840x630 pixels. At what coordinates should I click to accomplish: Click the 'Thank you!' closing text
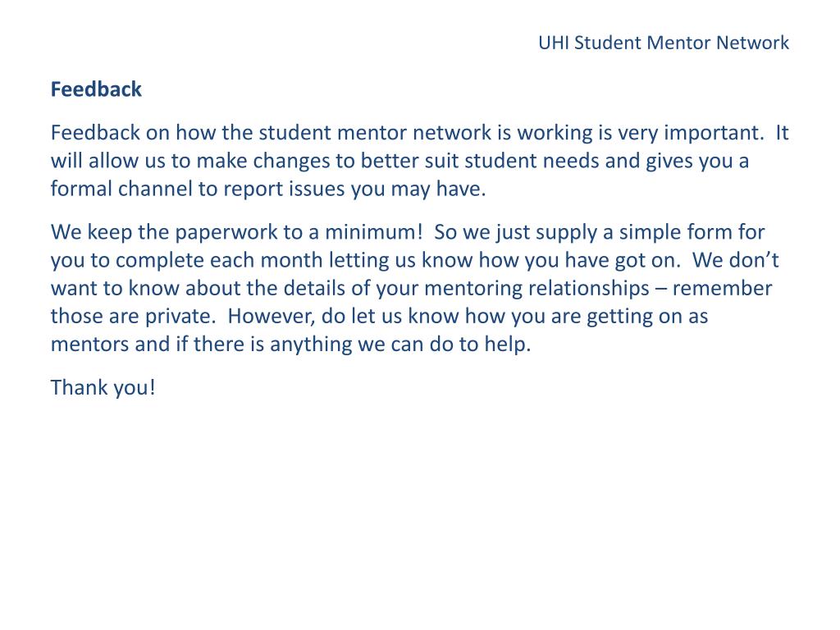pyautogui.click(x=103, y=387)
